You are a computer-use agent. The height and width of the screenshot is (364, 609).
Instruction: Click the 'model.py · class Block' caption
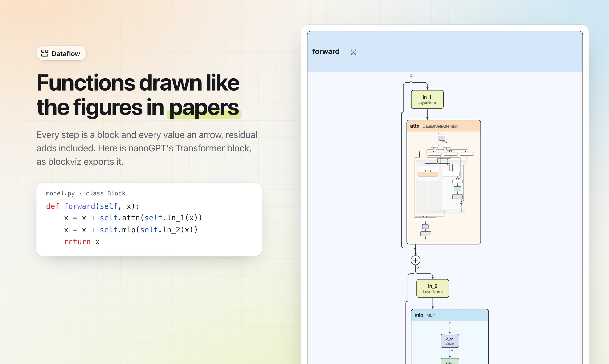[86, 193]
